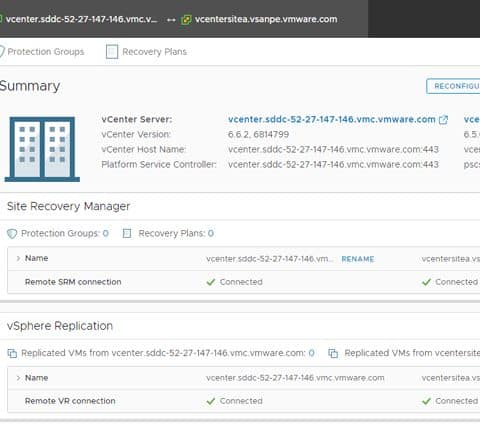Open Recovery Plans: 0 count link

(211, 233)
